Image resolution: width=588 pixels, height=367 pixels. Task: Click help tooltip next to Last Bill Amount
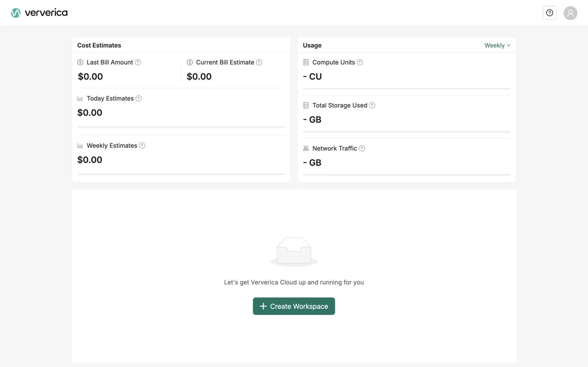click(x=138, y=62)
